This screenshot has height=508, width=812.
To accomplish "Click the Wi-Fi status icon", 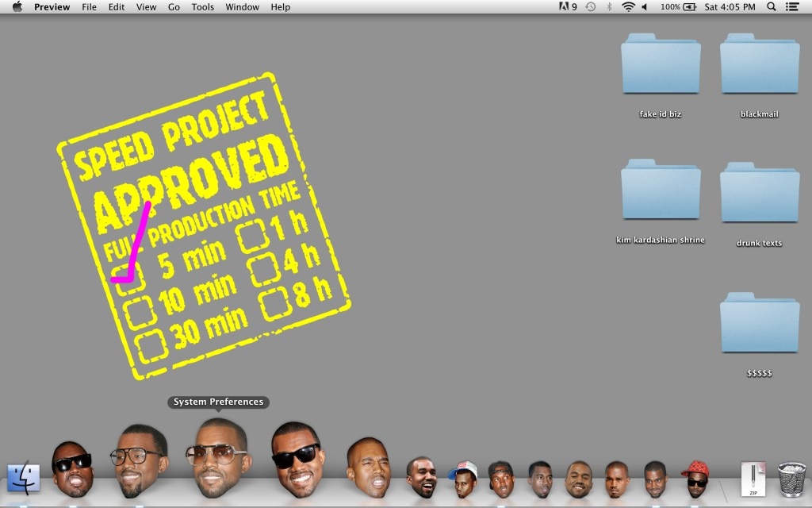I will 626,6.
